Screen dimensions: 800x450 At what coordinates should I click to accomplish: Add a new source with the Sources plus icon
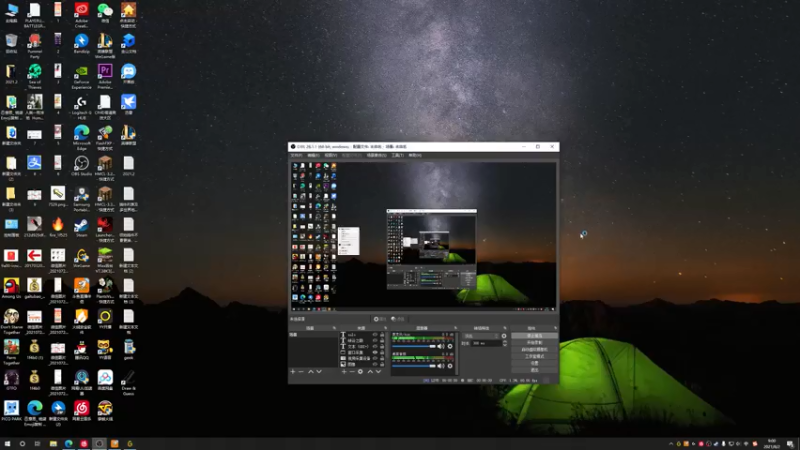click(x=344, y=371)
